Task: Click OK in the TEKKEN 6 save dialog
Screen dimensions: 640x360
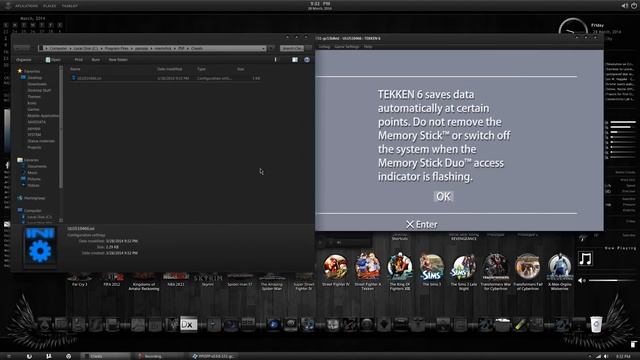Action: click(443, 197)
